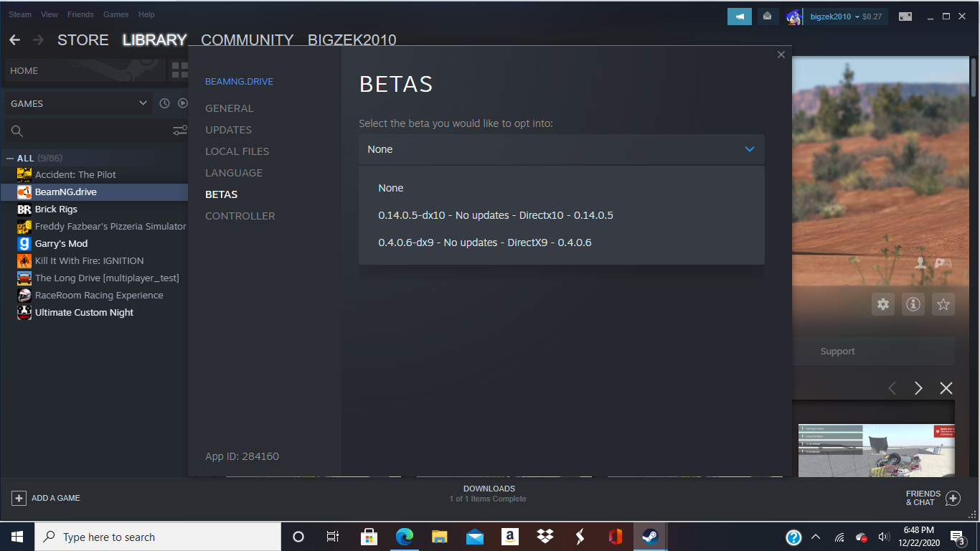The height and width of the screenshot is (551, 980).
Task: Select the 0.4.0.6-dx9 beta option
Action: coord(562,242)
